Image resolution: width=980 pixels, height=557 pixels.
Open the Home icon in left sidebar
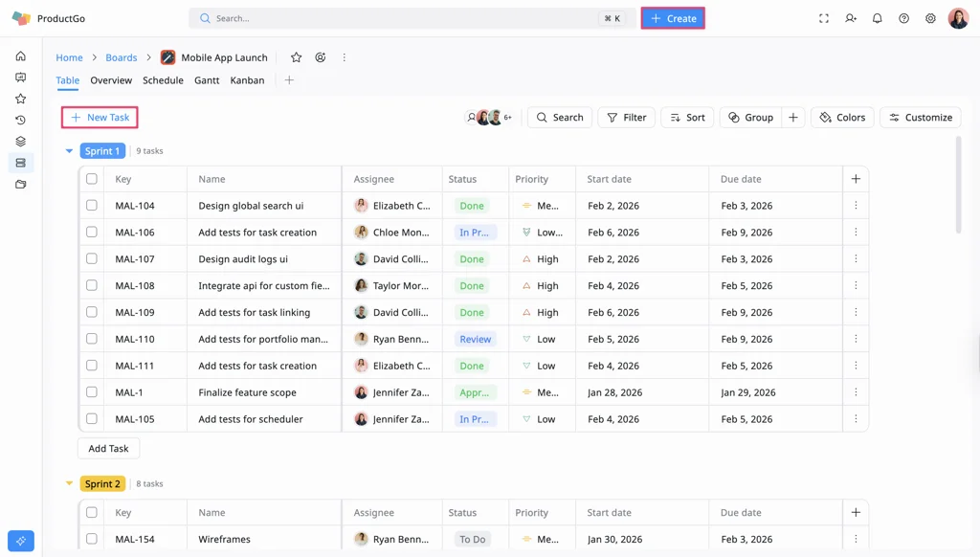(x=21, y=56)
